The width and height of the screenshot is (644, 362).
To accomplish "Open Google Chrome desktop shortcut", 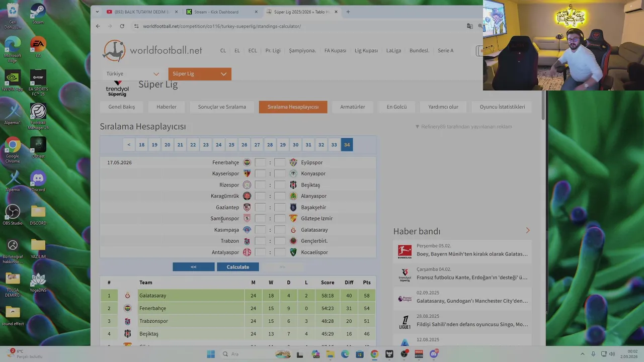I will 13,150.
